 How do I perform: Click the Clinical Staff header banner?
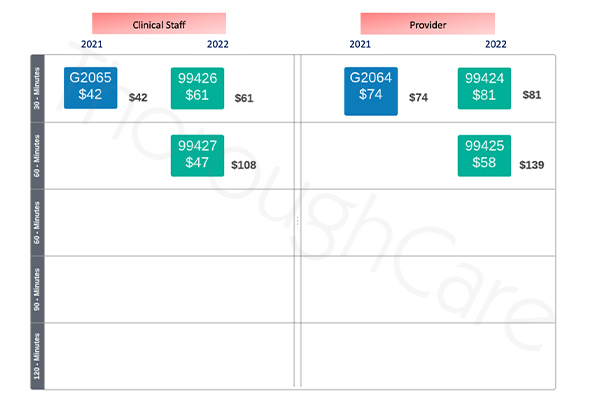pyautogui.click(x=159, y=24)
